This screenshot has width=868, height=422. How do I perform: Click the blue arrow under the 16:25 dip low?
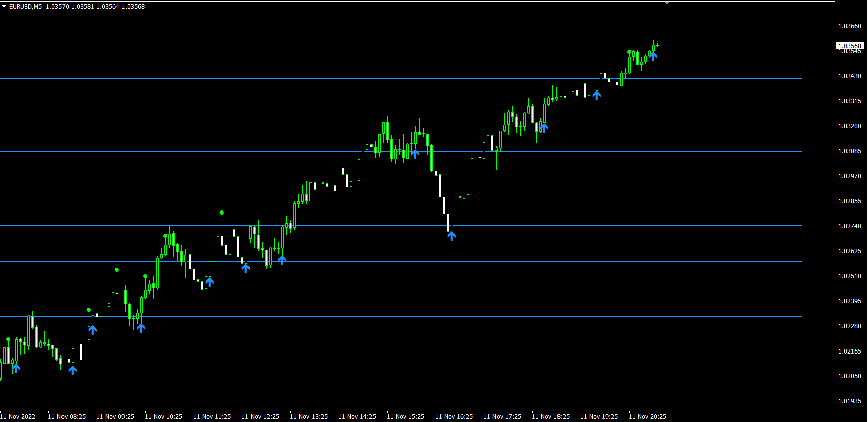(x=452, y=236)
